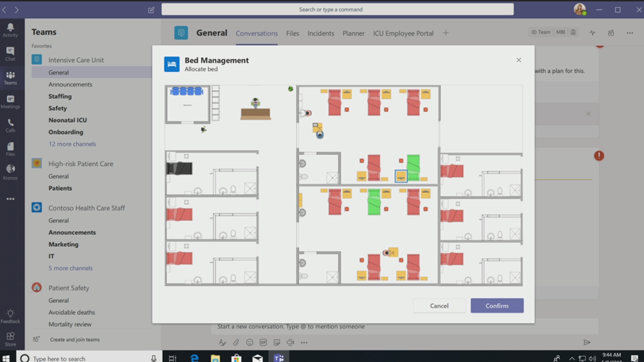Open Meetings from the left rail
The width and height of the screenshot is (644, 362).
point(10,101)
